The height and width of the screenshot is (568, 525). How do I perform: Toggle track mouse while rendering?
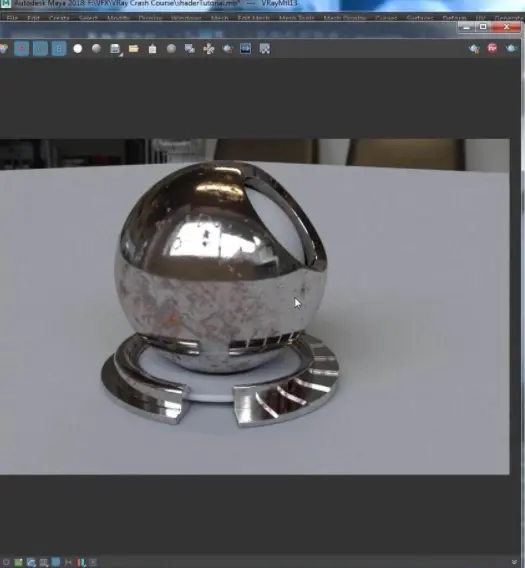[x=190, y=49]
